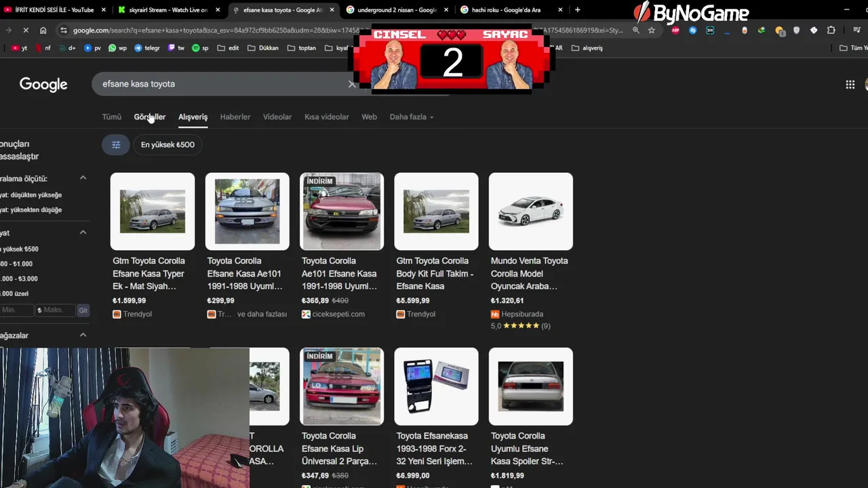Collapse the mağazalar section chevron
The height and width of the screenshot is (488, 868).
(83, 335)
